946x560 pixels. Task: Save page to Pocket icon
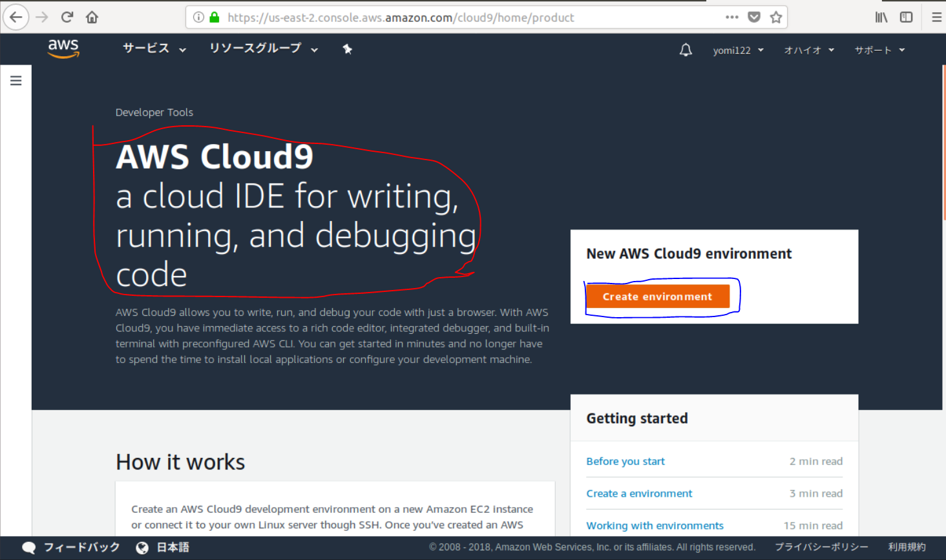click(x=754, y=17)
